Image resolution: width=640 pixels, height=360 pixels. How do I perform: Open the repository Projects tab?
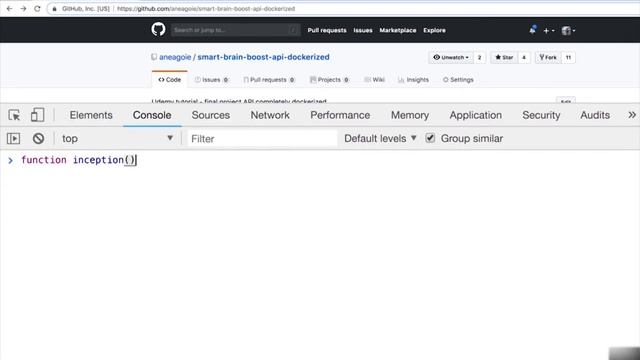[x=329, y=80]
